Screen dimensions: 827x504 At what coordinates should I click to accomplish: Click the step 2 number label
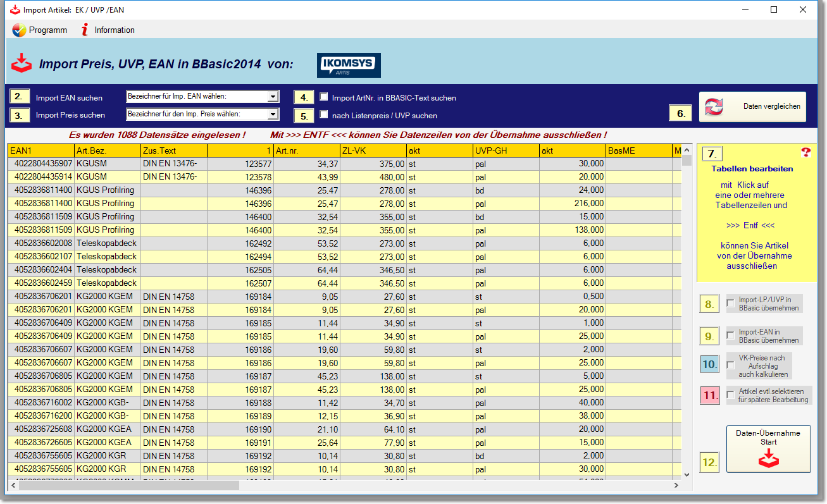click(x=19, y=97)
